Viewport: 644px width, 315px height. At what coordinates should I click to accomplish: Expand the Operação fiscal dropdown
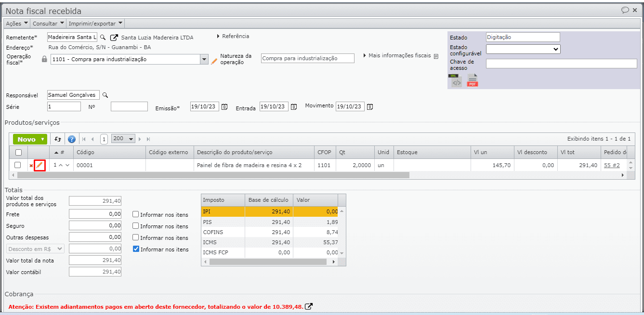(204, 59)
